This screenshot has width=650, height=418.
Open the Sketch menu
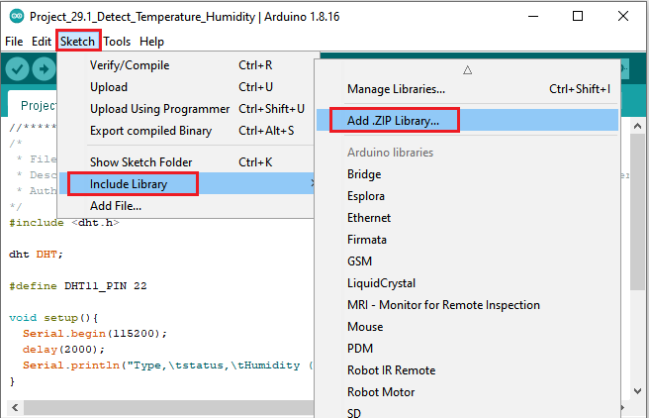pos(78,41)
